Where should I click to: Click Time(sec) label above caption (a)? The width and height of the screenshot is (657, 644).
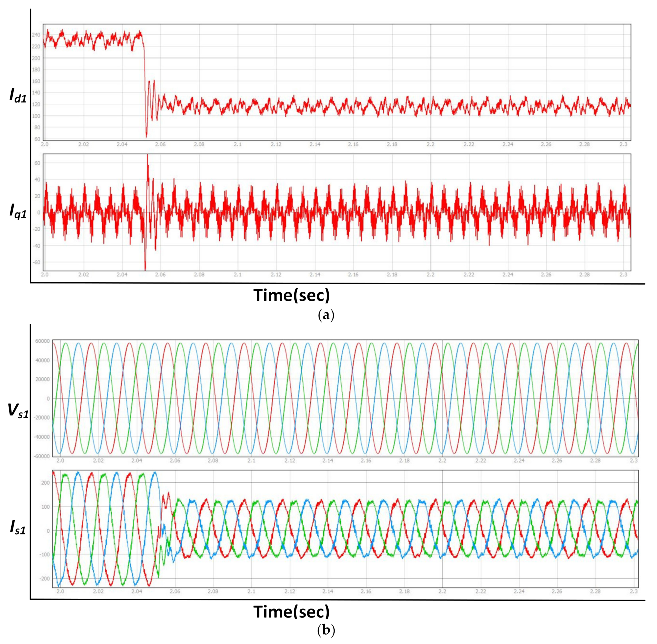click(291, 295)
